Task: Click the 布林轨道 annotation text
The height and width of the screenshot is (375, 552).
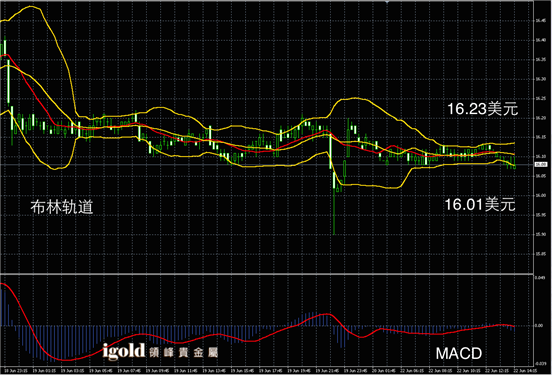Action: point(62,207)
